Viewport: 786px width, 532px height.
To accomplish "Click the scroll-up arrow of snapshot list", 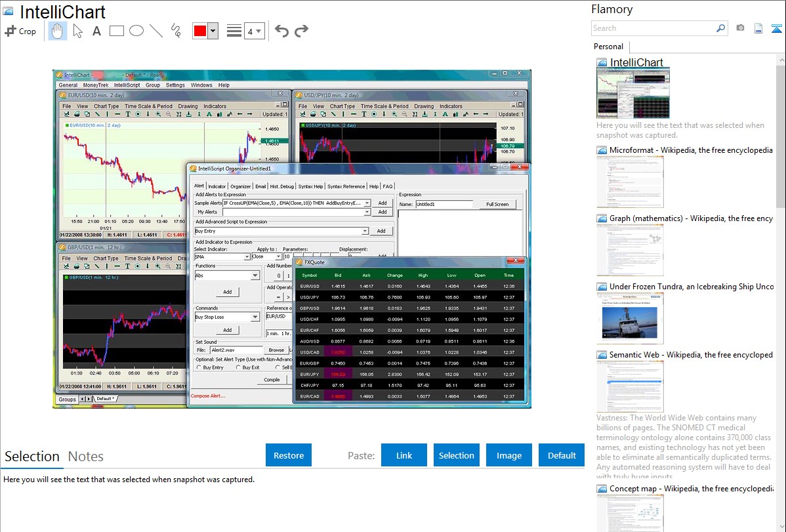I will click(781, 60).
